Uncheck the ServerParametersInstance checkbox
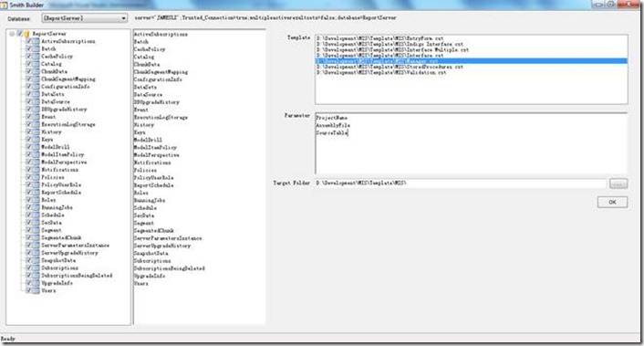This screenshot has height=346, width=644. point(29,246)
